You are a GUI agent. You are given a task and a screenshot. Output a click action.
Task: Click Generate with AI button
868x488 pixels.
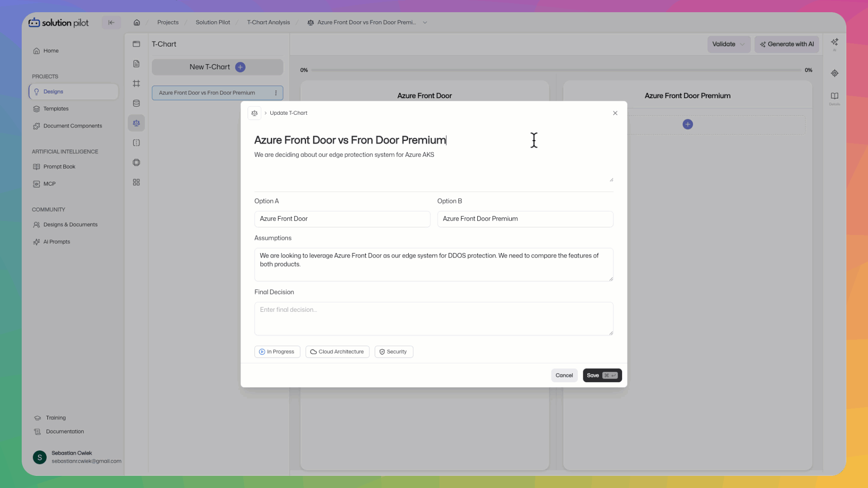[787, 44]
